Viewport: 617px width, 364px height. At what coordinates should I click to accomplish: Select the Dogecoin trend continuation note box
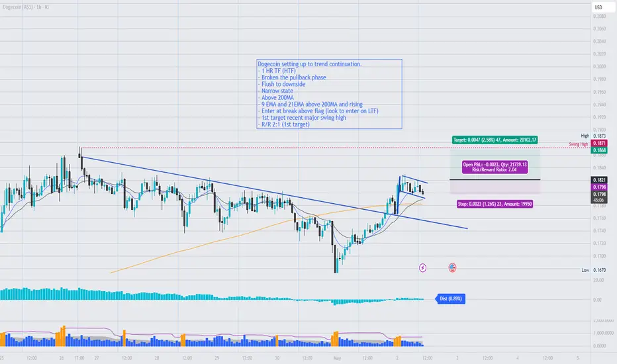330,94
